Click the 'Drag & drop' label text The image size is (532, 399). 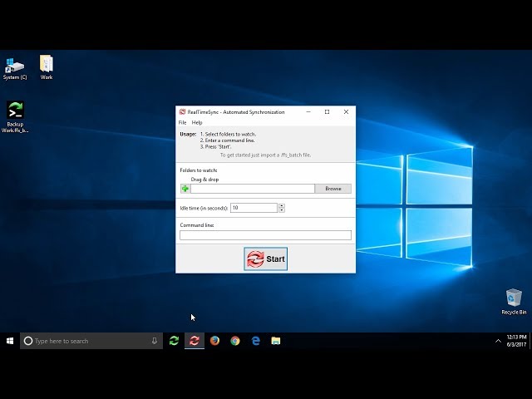coord(204,180)
